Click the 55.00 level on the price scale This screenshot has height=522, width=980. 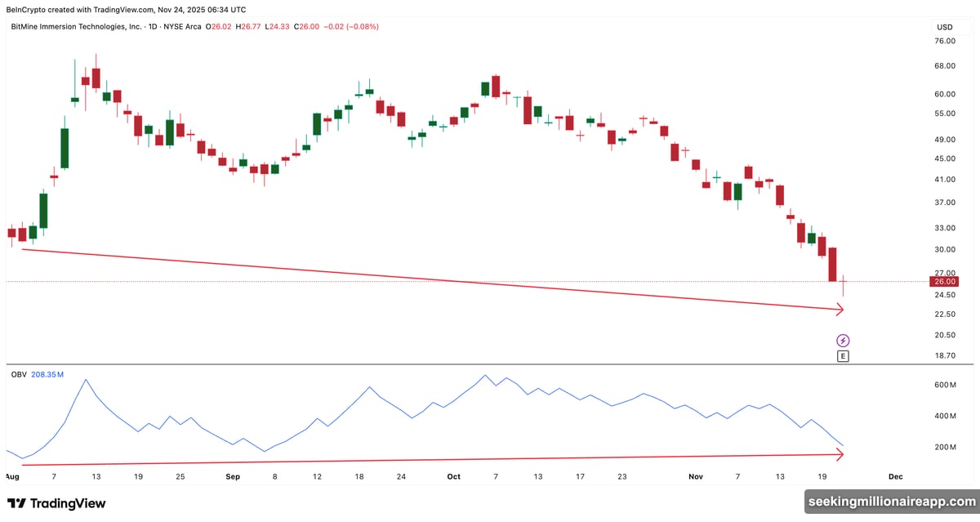point(946,114)
